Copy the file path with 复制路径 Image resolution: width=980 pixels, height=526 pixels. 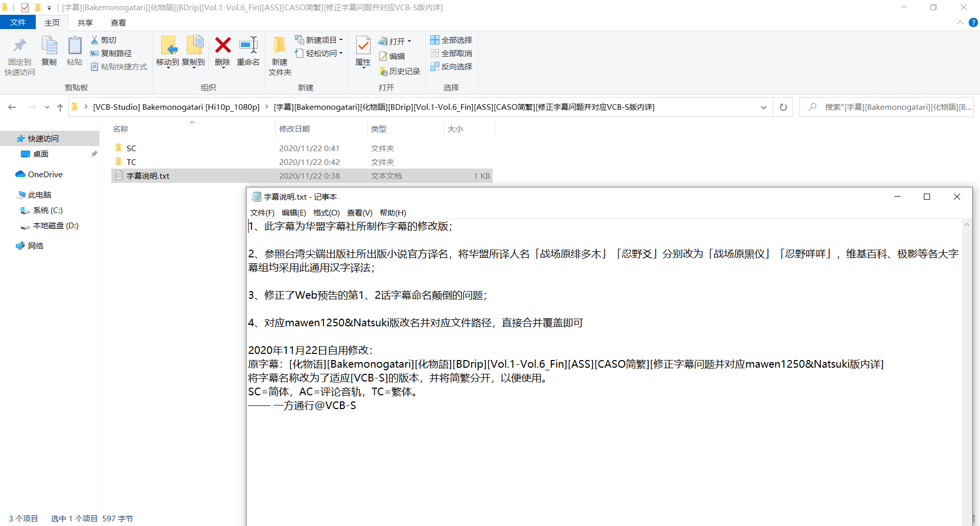[111, 53]
